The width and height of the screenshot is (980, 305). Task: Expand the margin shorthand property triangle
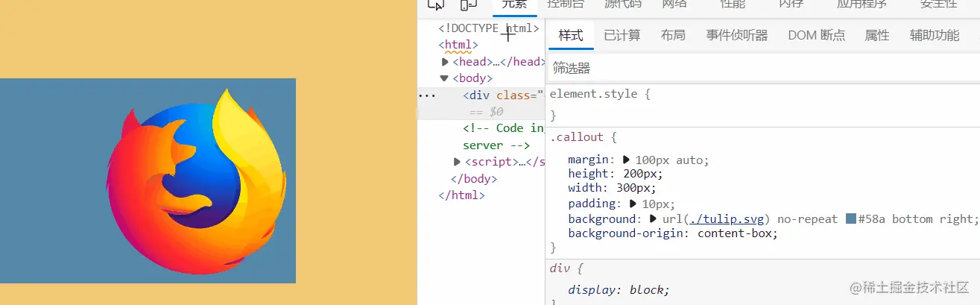coord(627,160)
